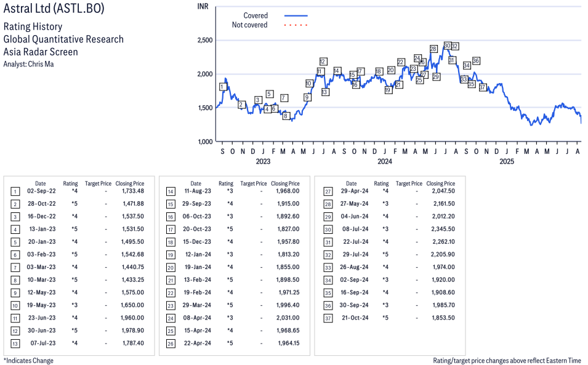Click the date 21-Oct-24
This screenshot has height=365, width=588.
(355, 318)
